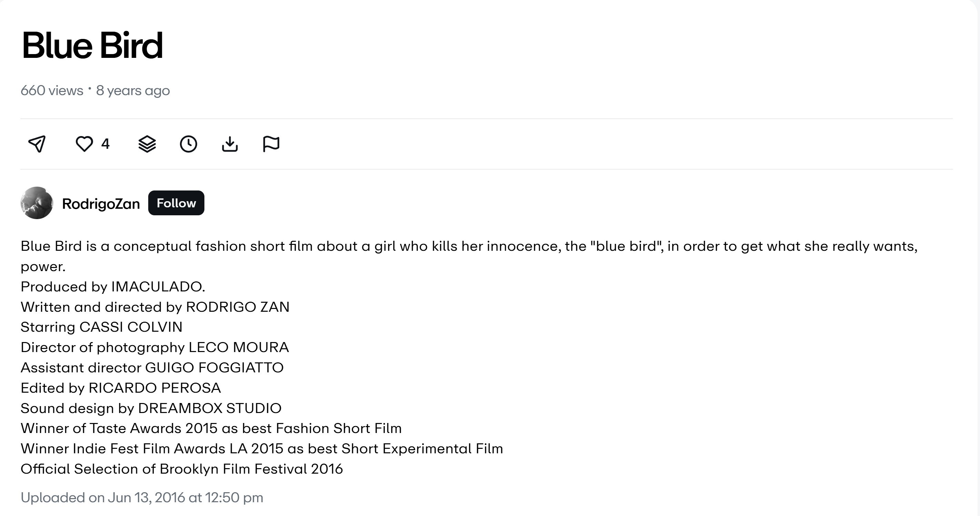Viewport: 980px width, 516px height.
Task: Save to Watch Later with the clock icon
Action: click(188, 144)
